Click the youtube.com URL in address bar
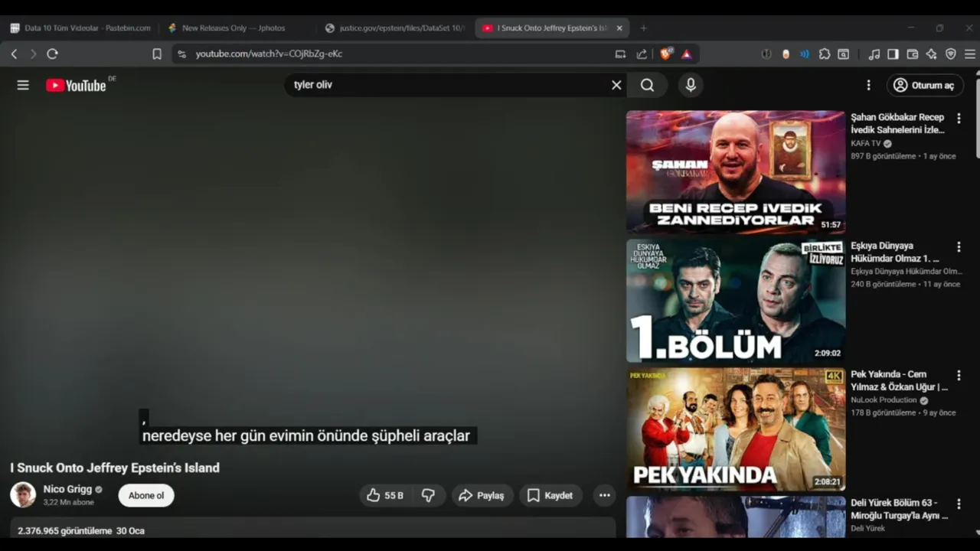 coord(269,54)
